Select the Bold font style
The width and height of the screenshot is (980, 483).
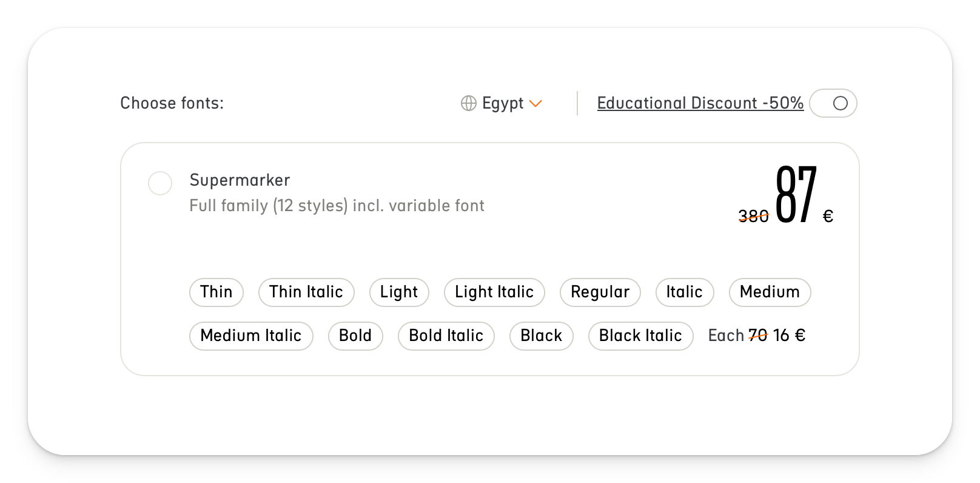[355, 336]
